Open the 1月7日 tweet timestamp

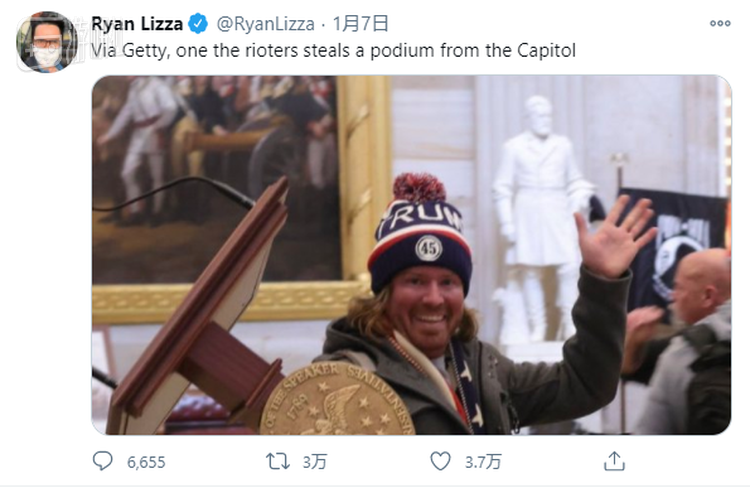[x=360, y=23]
